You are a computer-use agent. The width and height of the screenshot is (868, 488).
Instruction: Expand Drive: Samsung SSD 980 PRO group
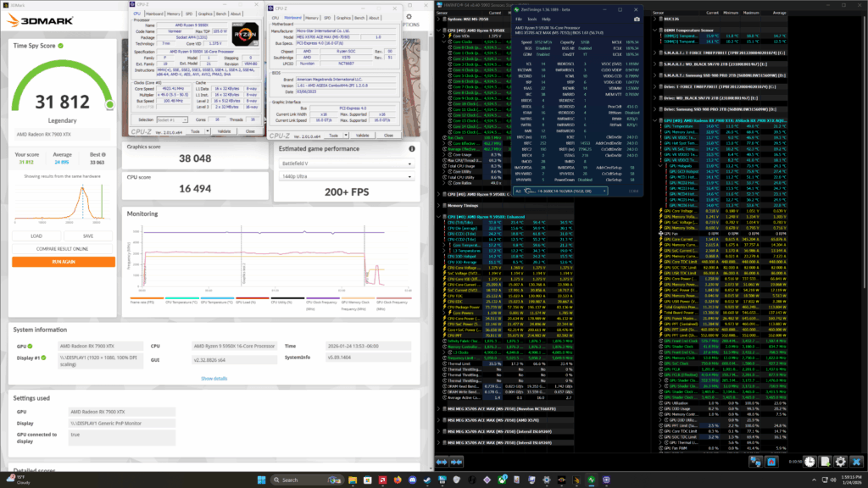655,109
